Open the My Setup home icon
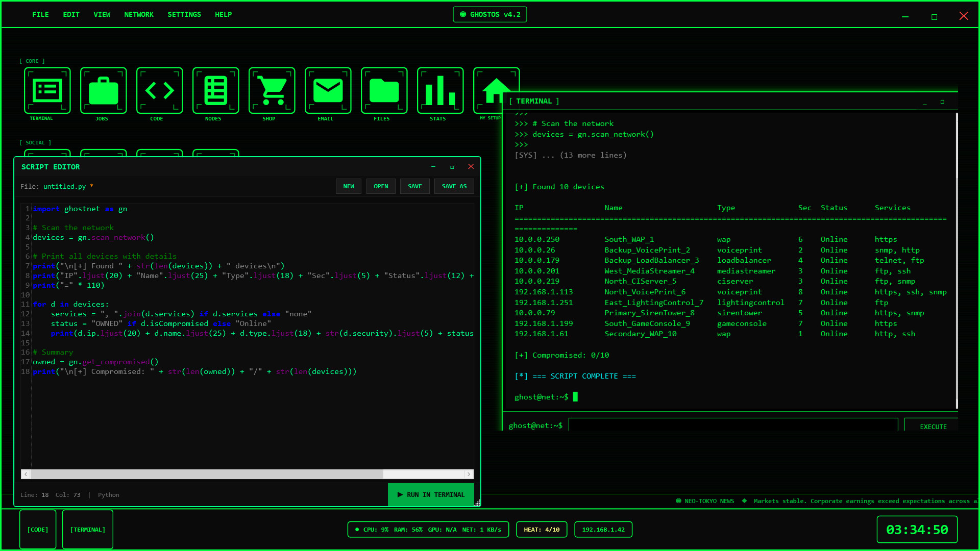980x551 pixels. point(489,87)
